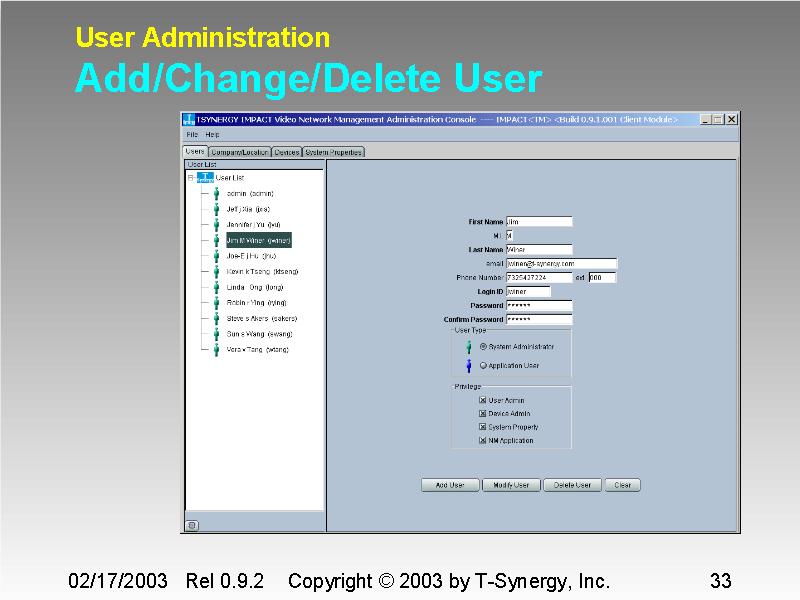Uncheck the NM Application privilege

point(482,440)
